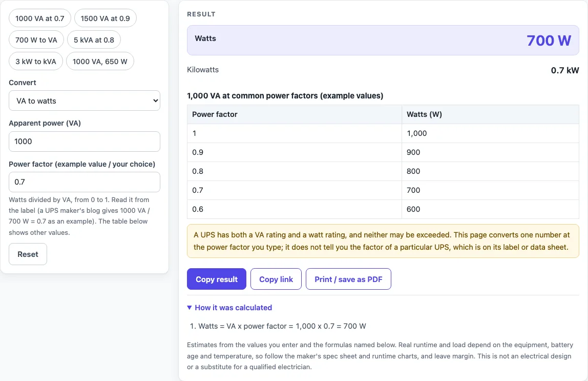Click the 0.8 power factor cell

pos(295,171)
